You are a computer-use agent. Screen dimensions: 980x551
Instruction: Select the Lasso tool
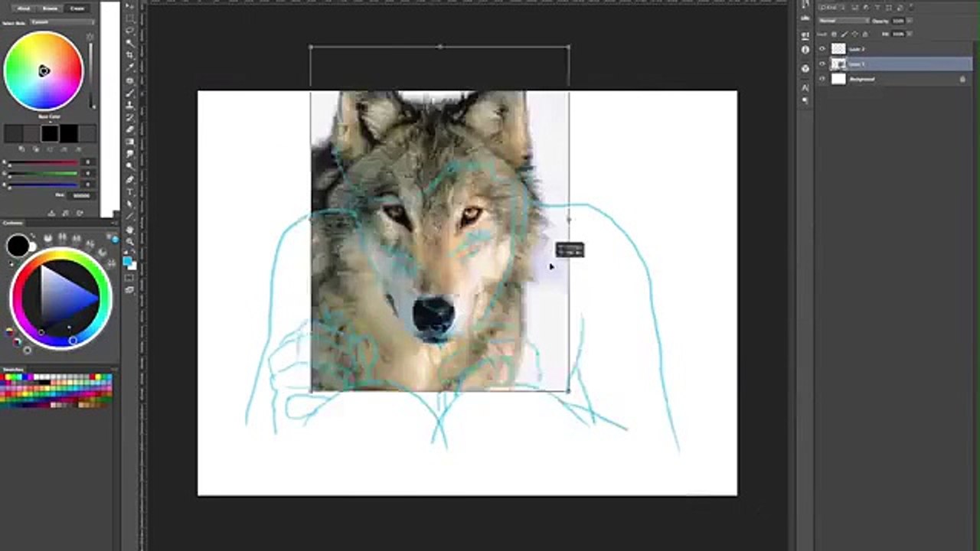pos(130,31)
